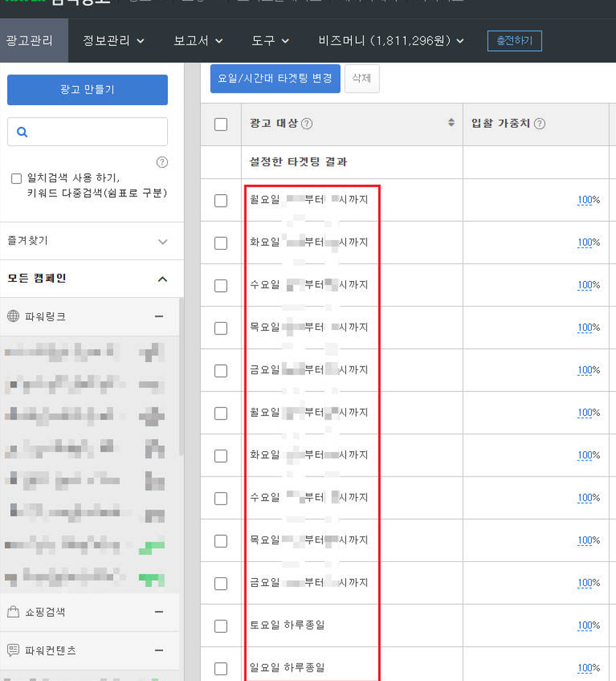This screenshot has width=616, height=681.
Task: Select the 토요일 하루종일 text
Action: 287,625
